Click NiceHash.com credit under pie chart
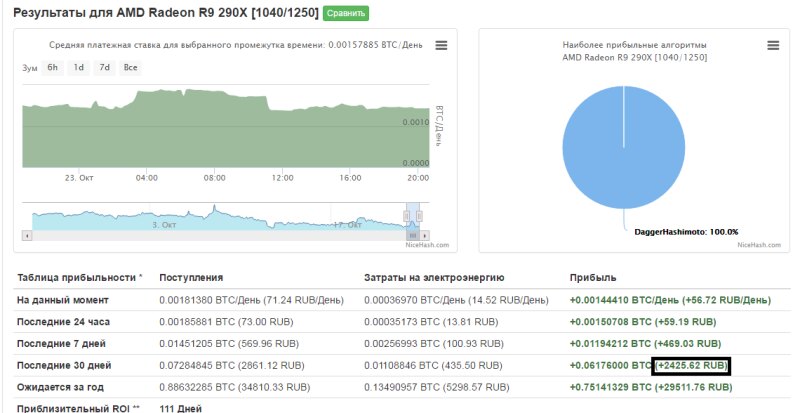Screen dimensions: 800x413 [758, 245]
